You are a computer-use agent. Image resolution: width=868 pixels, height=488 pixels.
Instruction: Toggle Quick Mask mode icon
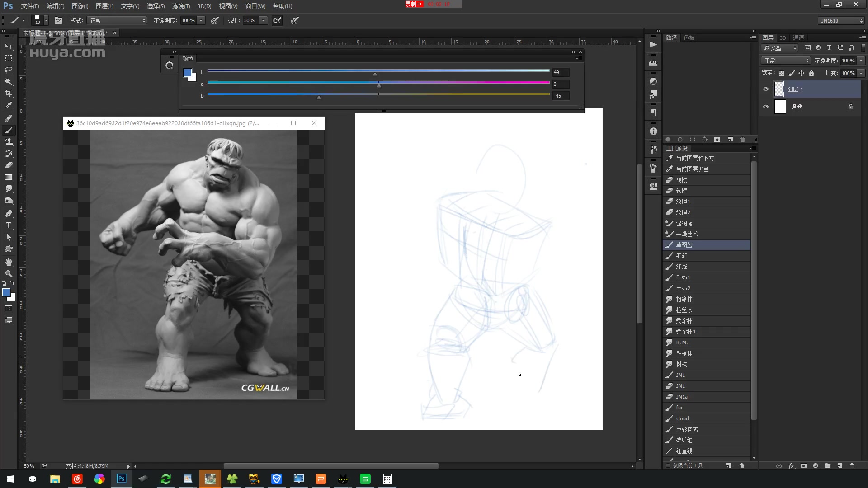[9, 309]
